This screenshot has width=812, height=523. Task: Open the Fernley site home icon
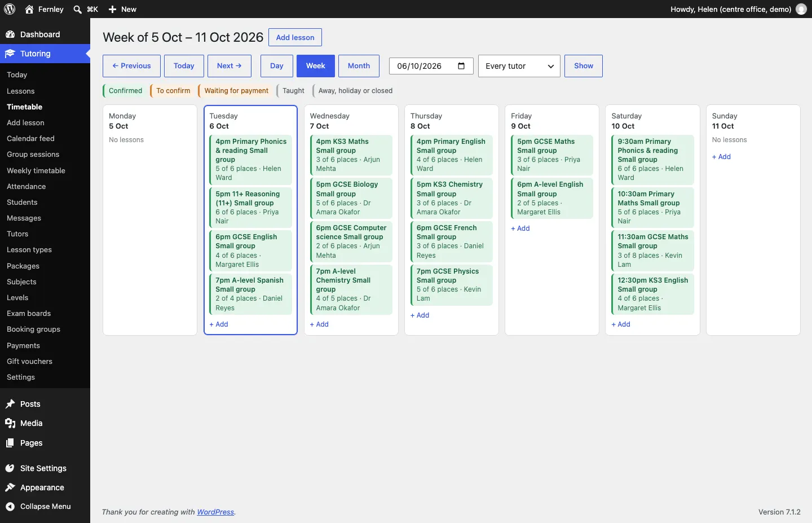point(29,9)
